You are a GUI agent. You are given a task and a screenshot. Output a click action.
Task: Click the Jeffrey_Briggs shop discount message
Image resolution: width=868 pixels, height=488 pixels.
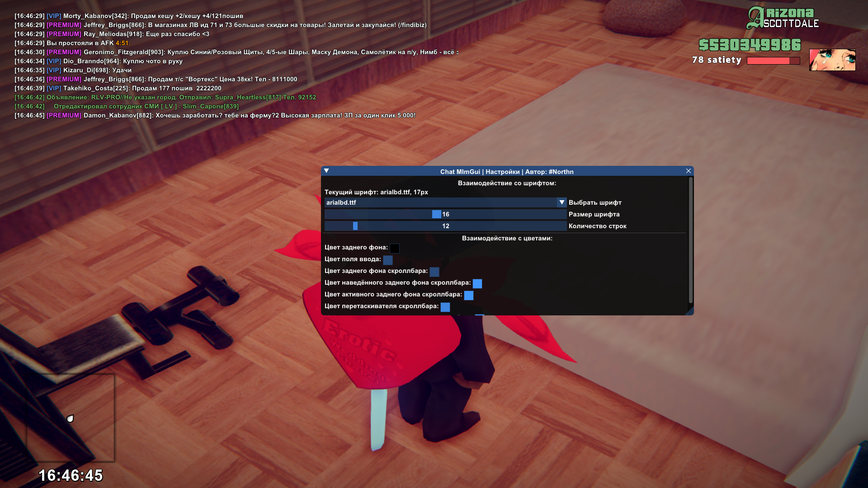(220, 25)
